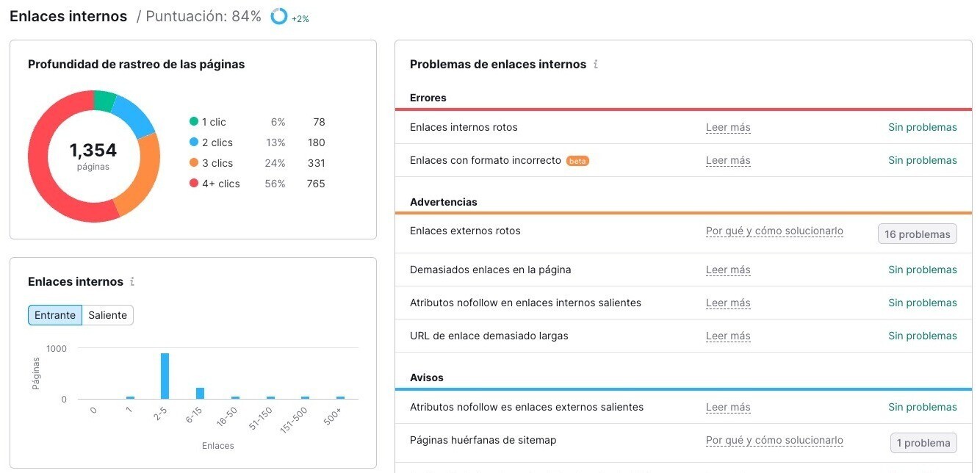
Task: Click info icon beside Problemas de enlaces internos
Action: coord(596,65)
